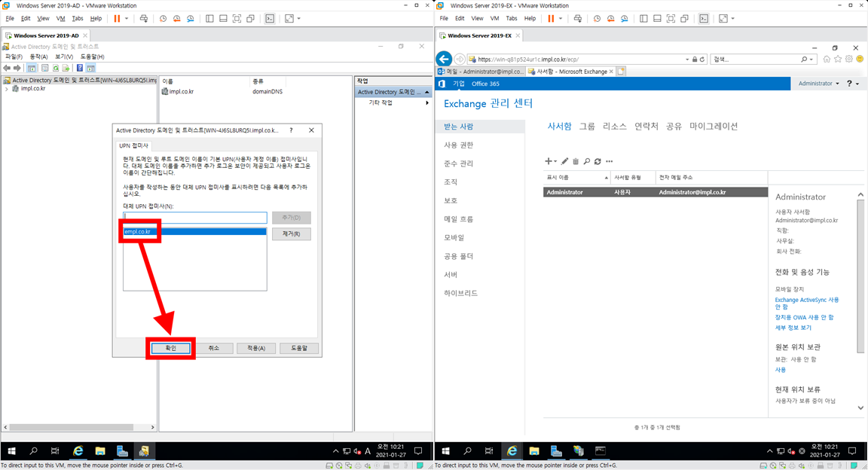The image size is (868, 470).
Task: Click the help icon in AD console toolbar
Action: coord(80,68)
